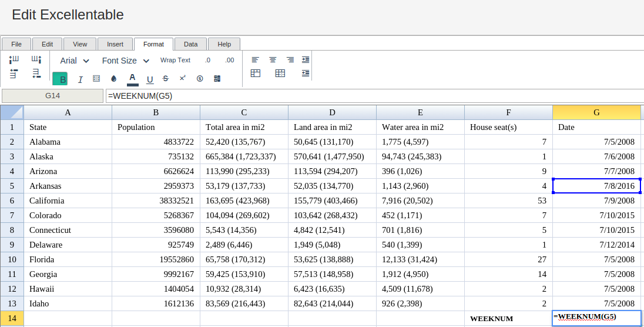Open the Data tab
This screenshot has height=327, width=644.
coord(190,44)
